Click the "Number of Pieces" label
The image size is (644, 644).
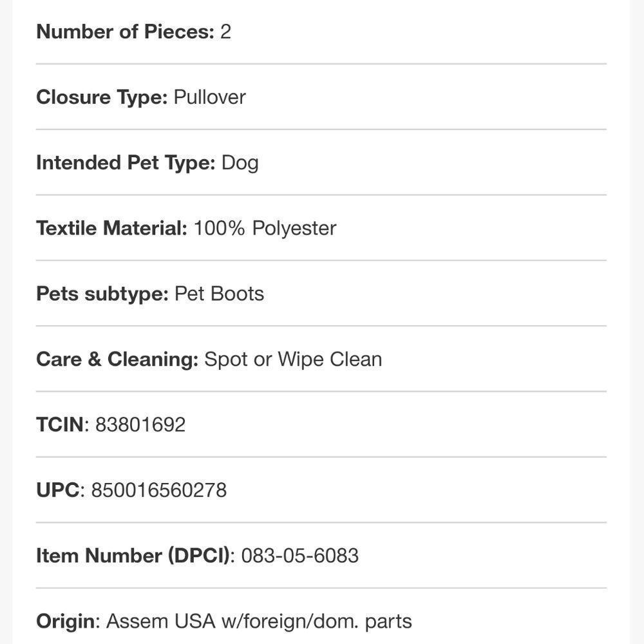pyautogui.click(x=124, y=32)
